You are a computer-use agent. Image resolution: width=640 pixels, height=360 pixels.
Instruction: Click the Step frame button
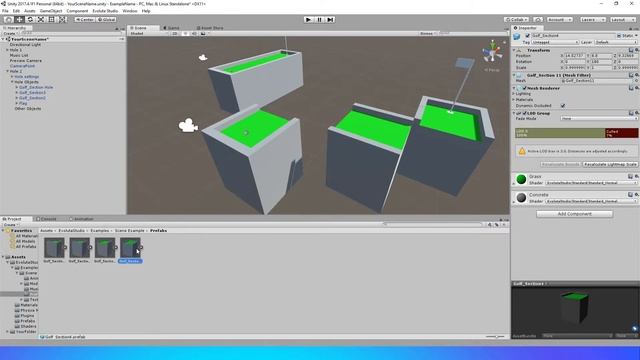[330, 20]
